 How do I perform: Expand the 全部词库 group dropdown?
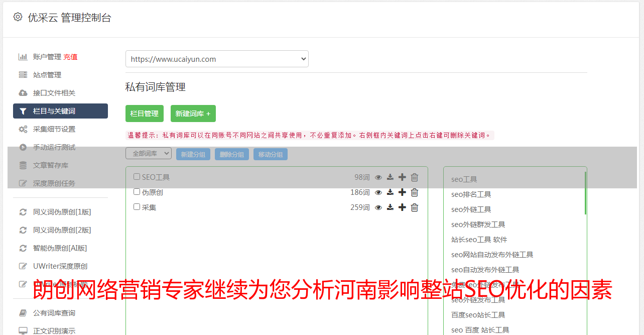(149, 154)
